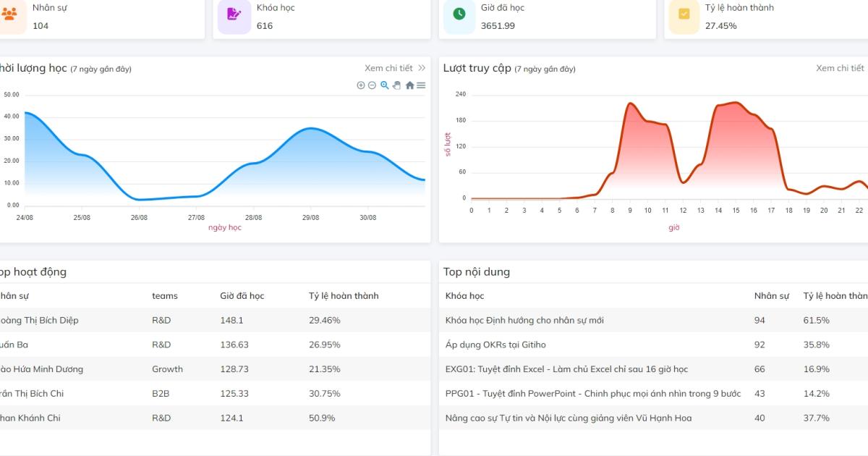Open Xem chi tiết for study duration
Screen dimensions: 868x456
click(388, 68)
